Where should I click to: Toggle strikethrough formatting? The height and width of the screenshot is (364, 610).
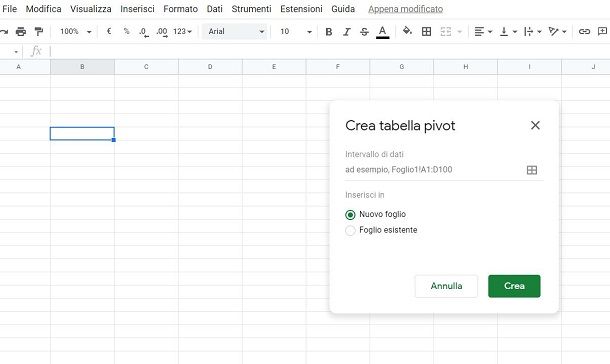click(x=364, y=32)
